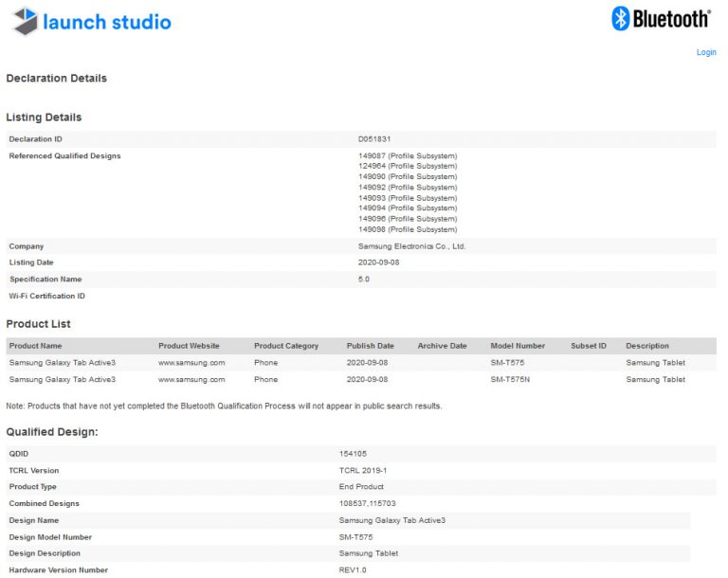The height and width of the screenshot is (578, 728).
Task: Click referenced design 149087 (Profile Subsystem)
Action: click(x=408, y=155)
